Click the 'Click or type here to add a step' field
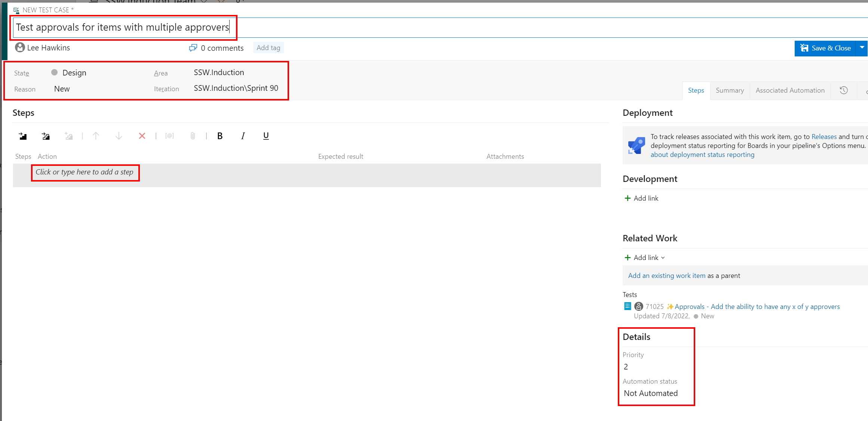868x421 pixels. [85, 172]
